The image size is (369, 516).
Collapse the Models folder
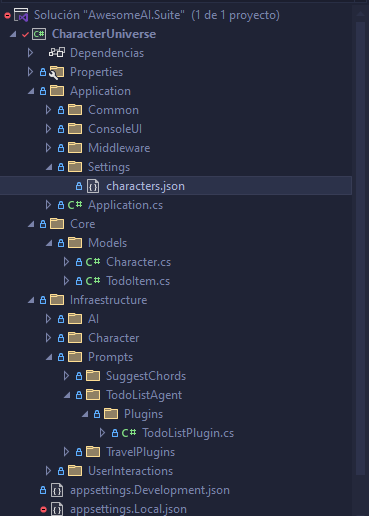[49, 243]
